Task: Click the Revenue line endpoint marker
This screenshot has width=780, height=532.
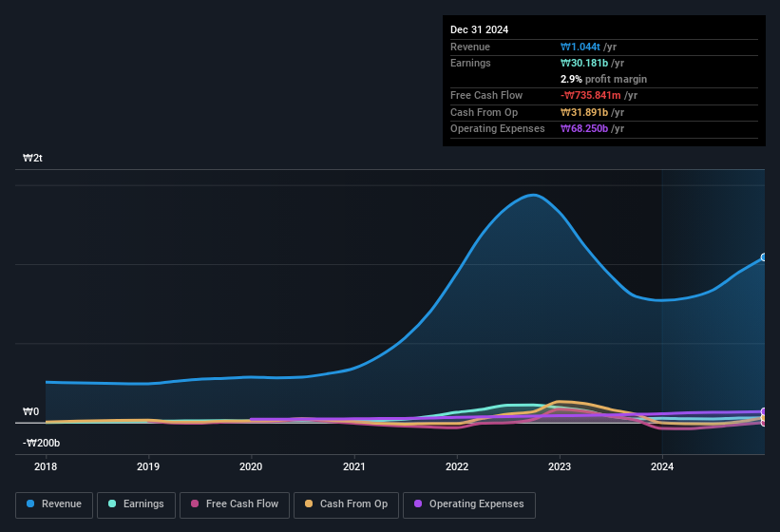Action: (764, 257)
